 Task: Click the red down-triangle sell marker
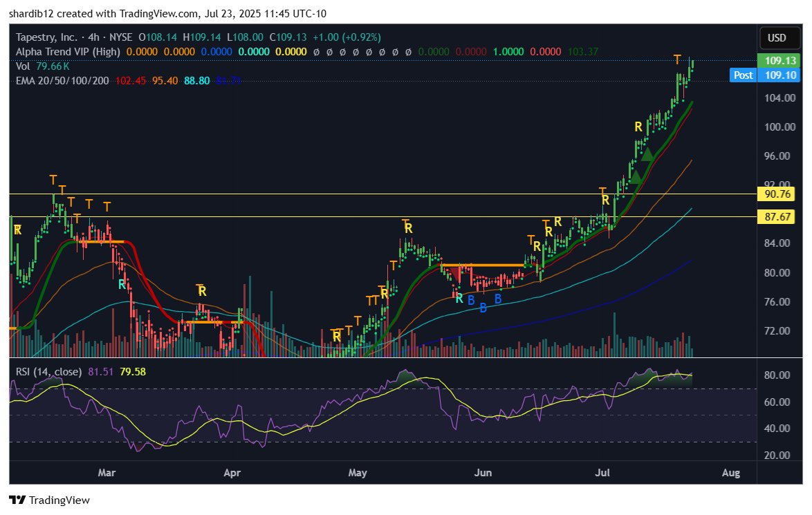pos(453,276)
